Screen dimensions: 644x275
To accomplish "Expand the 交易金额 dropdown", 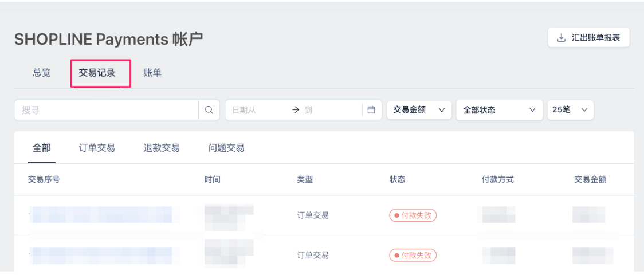I will coord(419,110).
